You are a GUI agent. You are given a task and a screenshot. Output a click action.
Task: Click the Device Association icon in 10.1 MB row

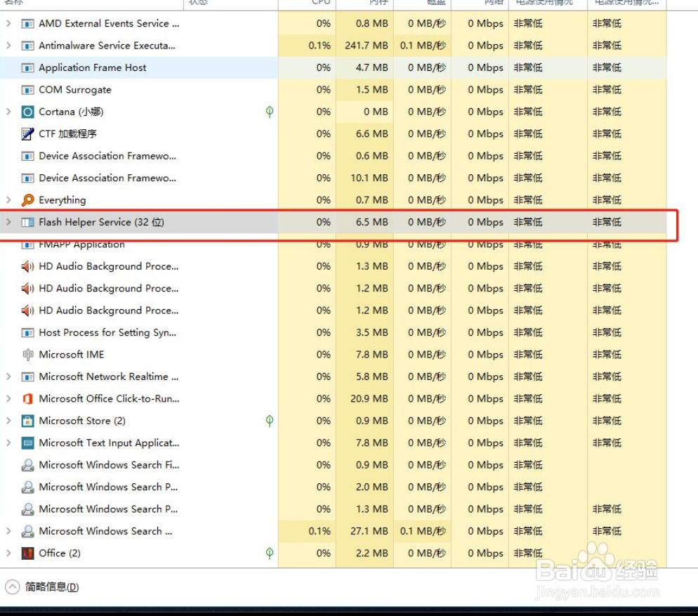27,178
